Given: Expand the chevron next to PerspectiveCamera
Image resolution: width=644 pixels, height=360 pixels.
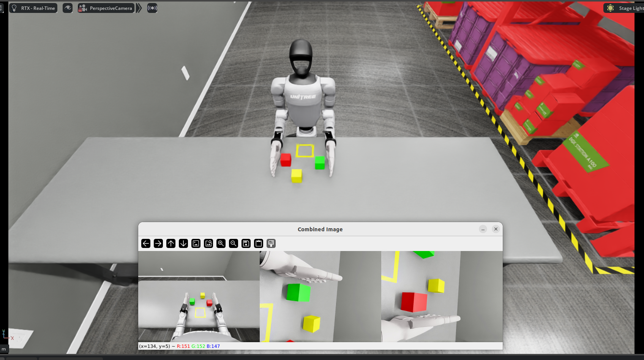Looking at the screenshot, I should (139, 8).
